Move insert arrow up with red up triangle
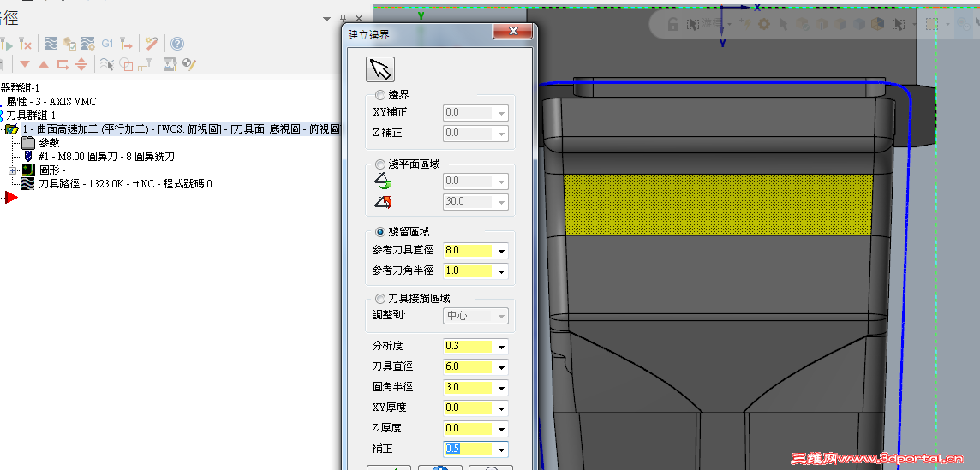Image resolution: width=980 pixels, height=470 pixels. (44, 63)
